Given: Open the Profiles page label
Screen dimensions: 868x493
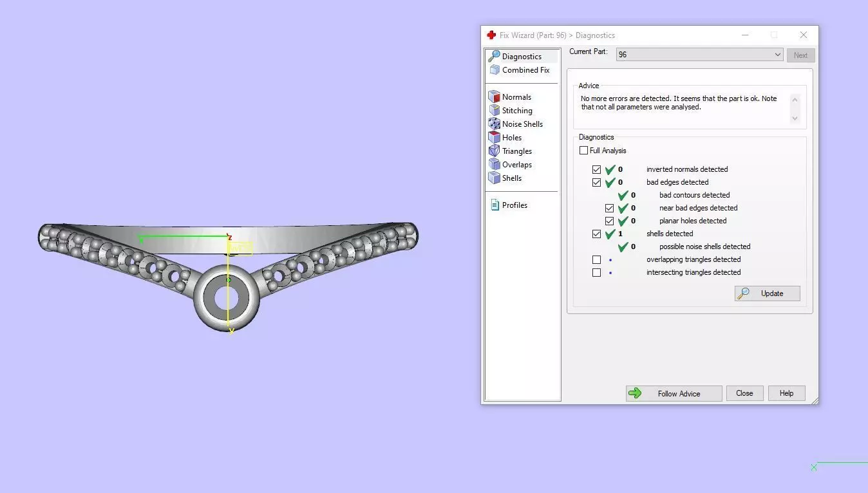Looking at the screenshot, I should point(514,205).
